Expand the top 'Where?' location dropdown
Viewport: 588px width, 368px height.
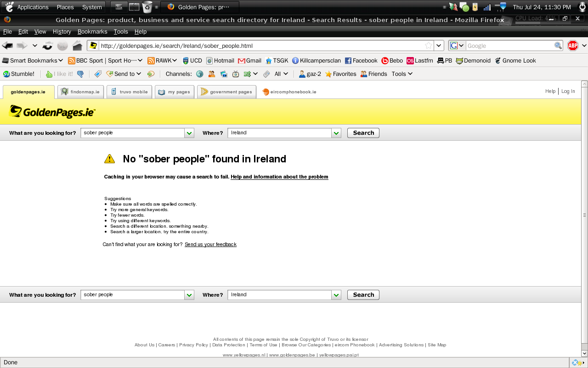[x=336, y=133]
